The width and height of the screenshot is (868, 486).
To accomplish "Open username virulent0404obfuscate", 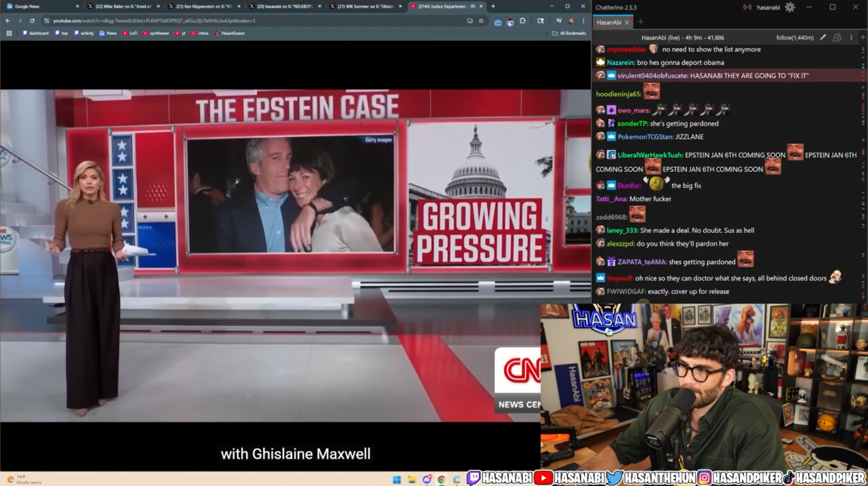I will pyautogui.click(x=652, y=76).
